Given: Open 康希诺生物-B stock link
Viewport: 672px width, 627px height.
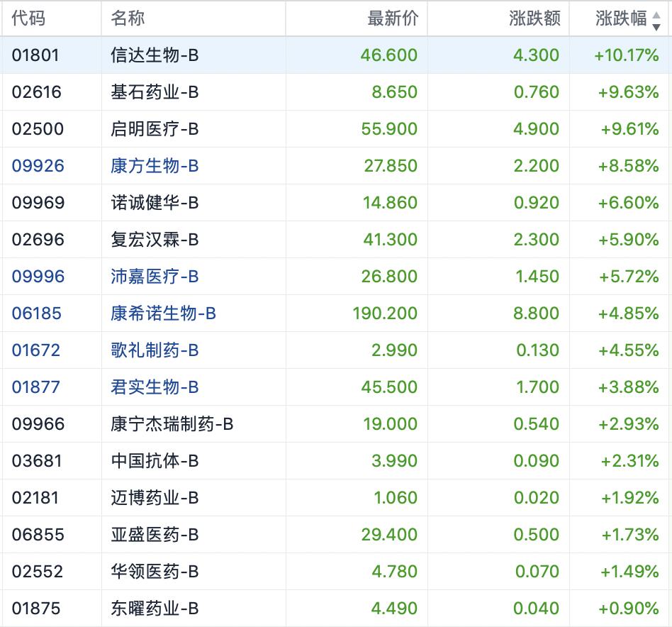Looking at the screenshot, I should coord(163,313).
